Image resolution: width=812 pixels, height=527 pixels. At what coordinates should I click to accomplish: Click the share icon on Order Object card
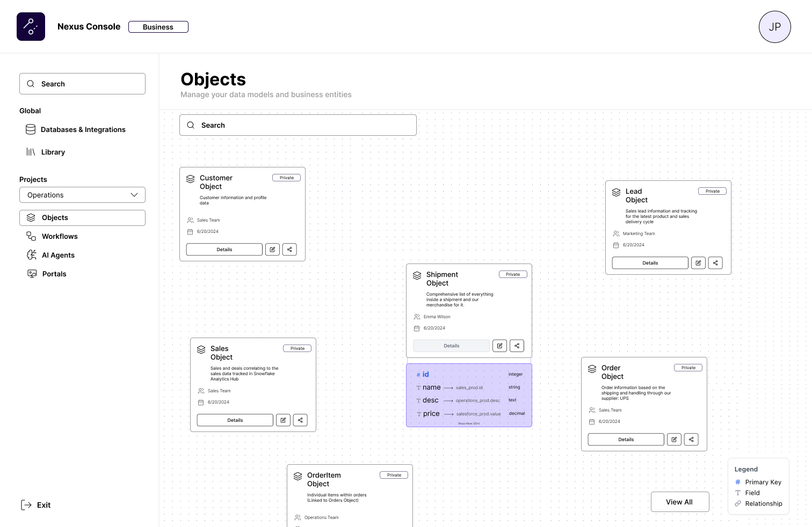coord(691,440)
